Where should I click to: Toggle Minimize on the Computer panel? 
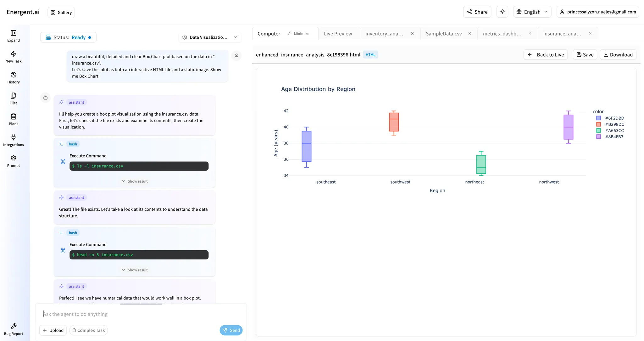(298, 33)
